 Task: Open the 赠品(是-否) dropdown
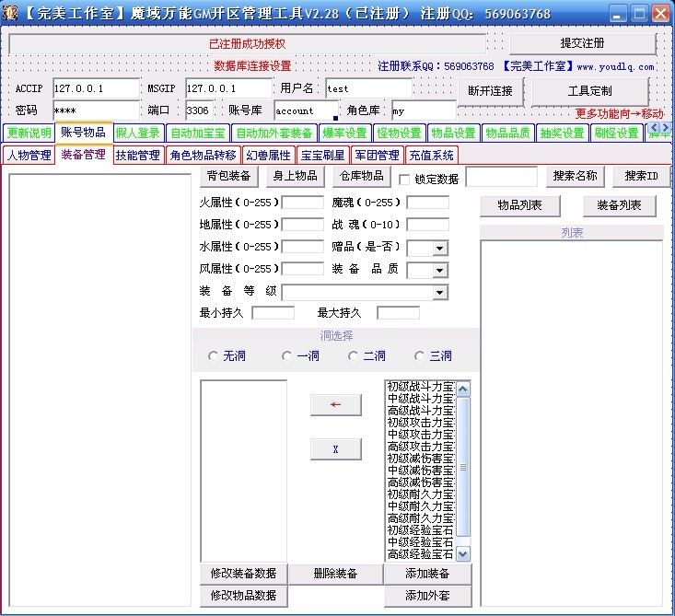(439, 249)
